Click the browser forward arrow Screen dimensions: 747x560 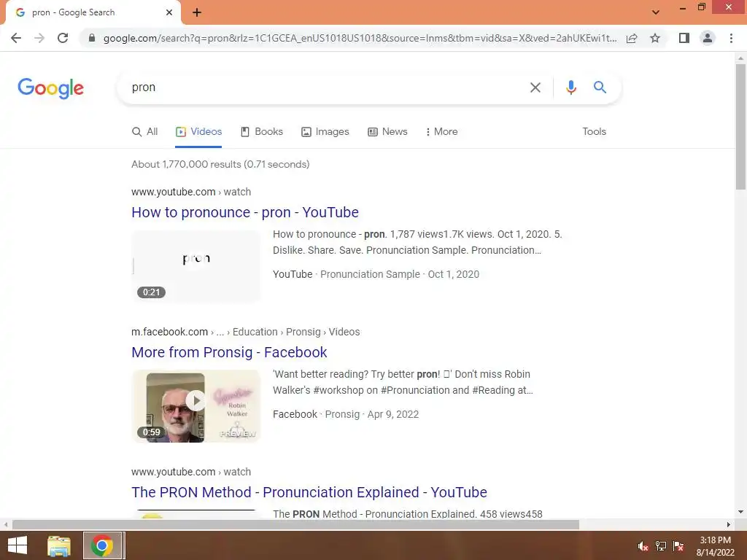39,38
